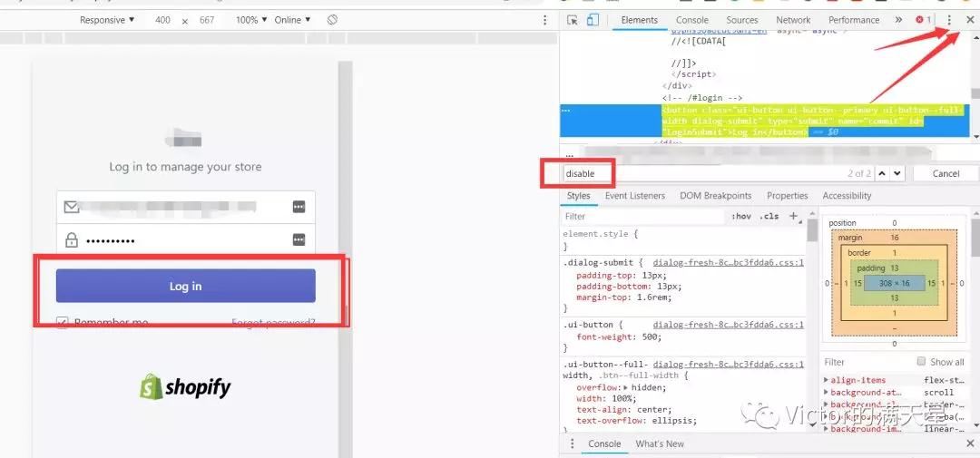Click the email field envelope icon

[x=72, y=207]
